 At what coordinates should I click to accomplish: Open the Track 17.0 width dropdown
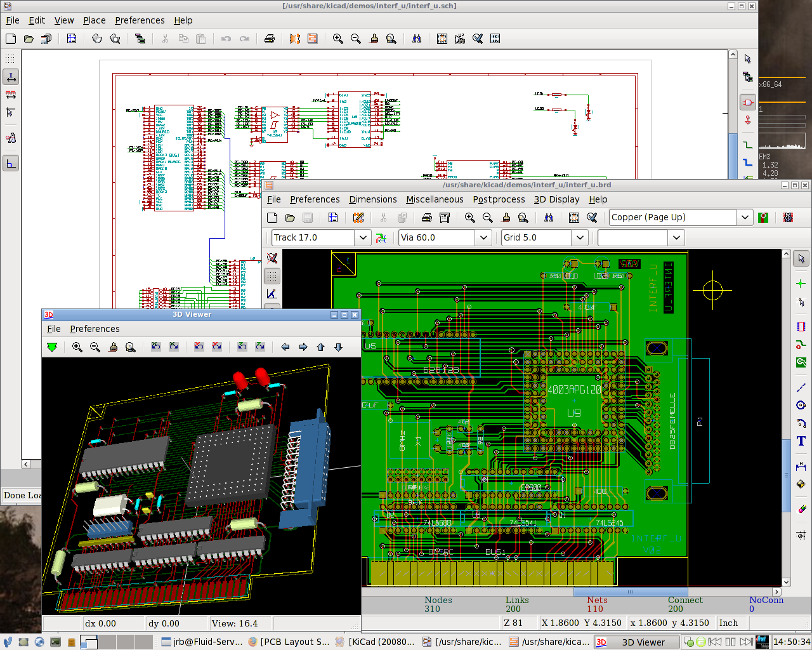click(363, 238)
